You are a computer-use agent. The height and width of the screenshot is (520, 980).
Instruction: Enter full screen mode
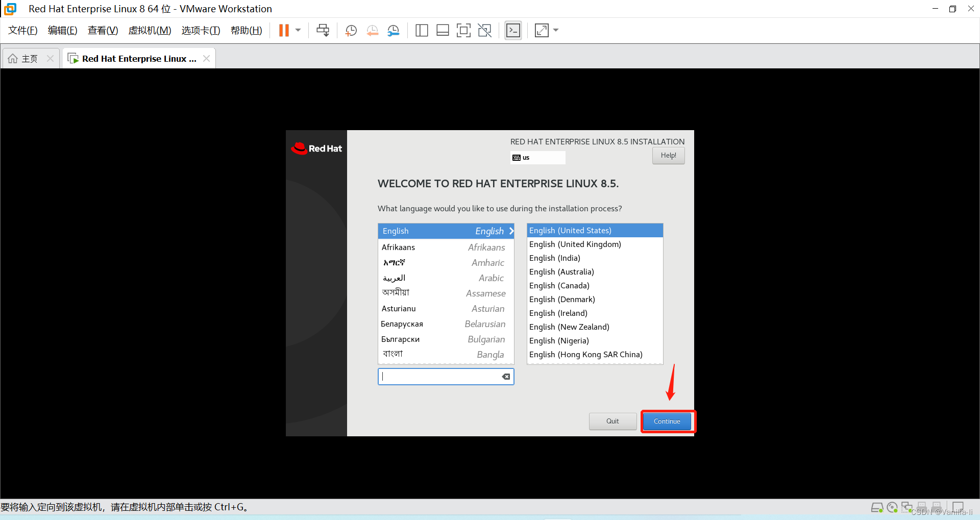463,30
